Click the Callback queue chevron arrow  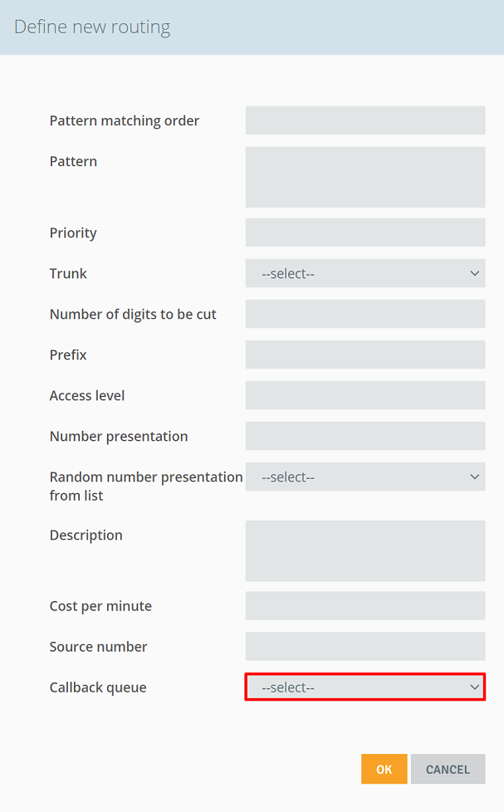[474, 687]
